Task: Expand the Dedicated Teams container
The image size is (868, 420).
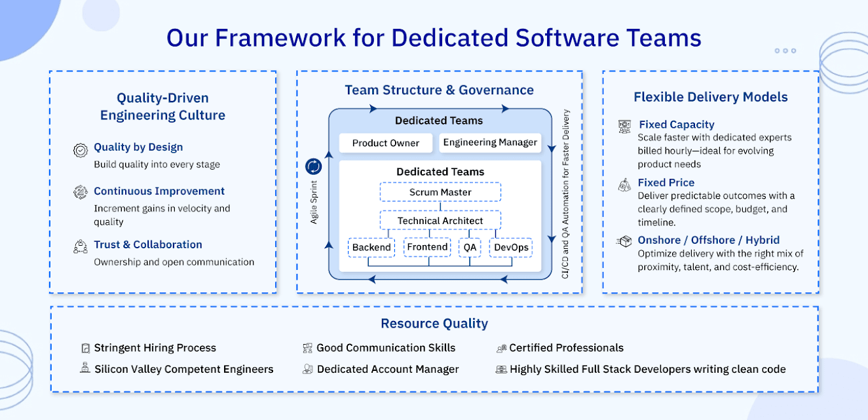Action: click(439, 120)
